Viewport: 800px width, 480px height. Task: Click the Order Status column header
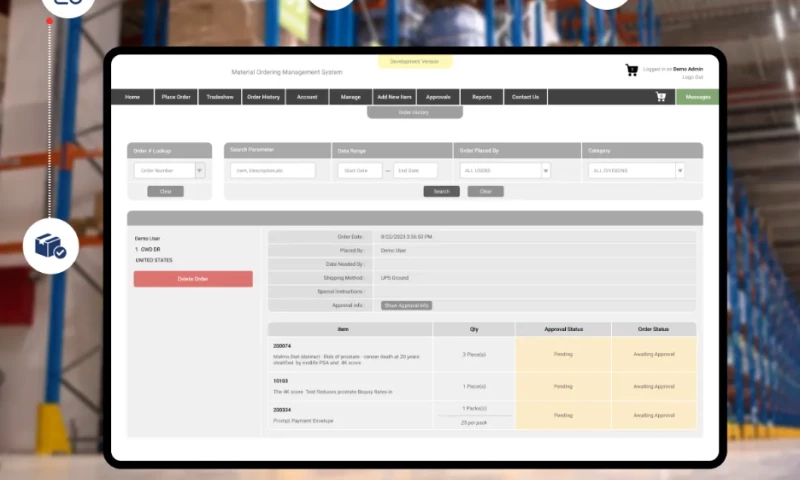[653, 329]
